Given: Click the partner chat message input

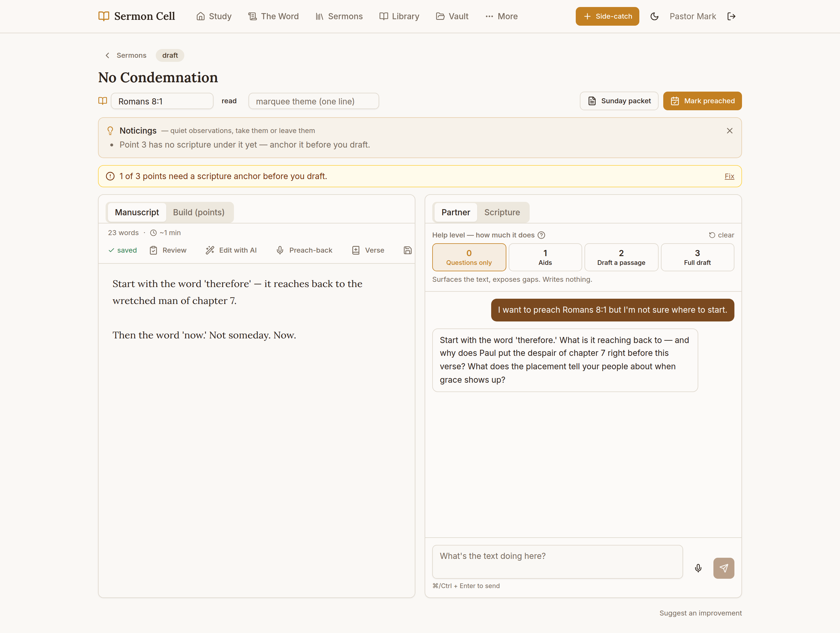Looking at the screenshot, I should pos(557,562).
